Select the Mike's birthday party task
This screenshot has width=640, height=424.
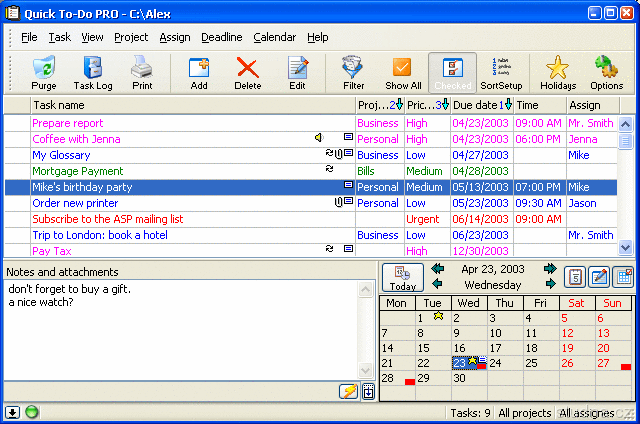(88, 187)
